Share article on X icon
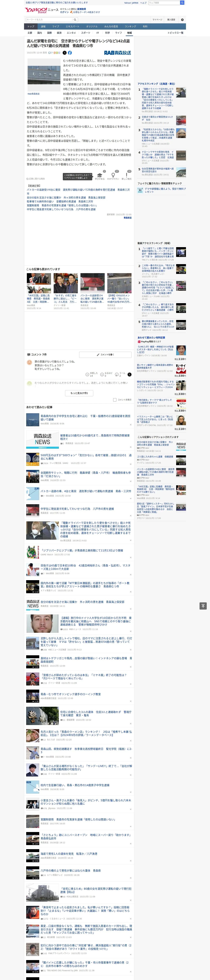 [x=64, y=53]
